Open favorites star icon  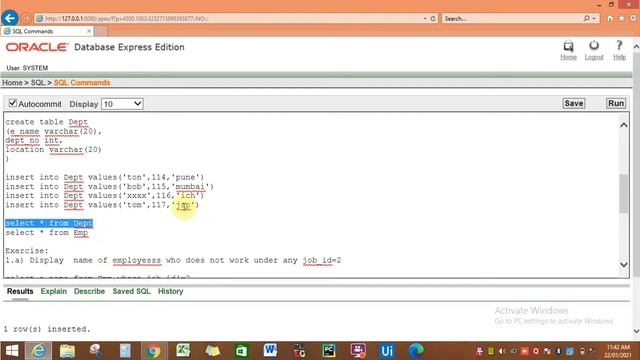(x=622, y=18)
